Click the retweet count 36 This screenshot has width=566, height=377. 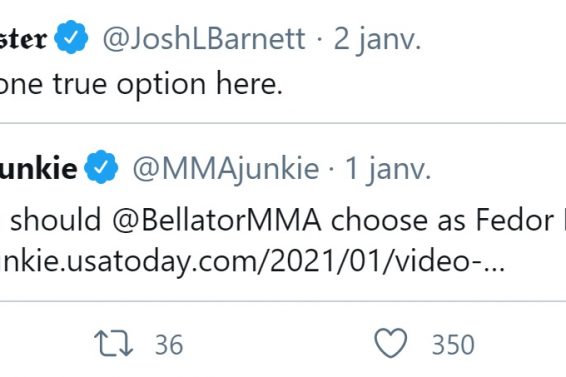tap(169, 345)
